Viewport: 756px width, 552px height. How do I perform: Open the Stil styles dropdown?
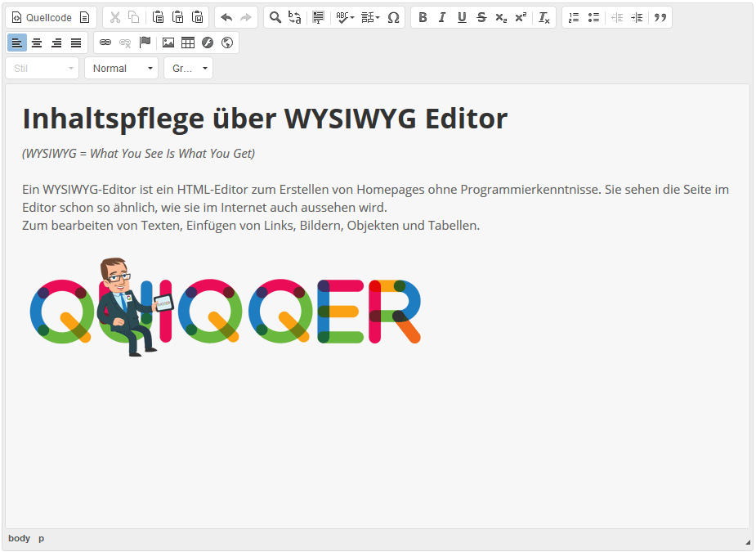[42, 68]
